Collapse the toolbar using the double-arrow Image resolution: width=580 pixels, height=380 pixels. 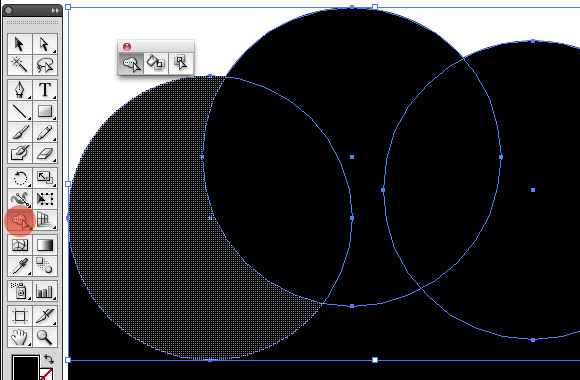click(x=55, y=10)
